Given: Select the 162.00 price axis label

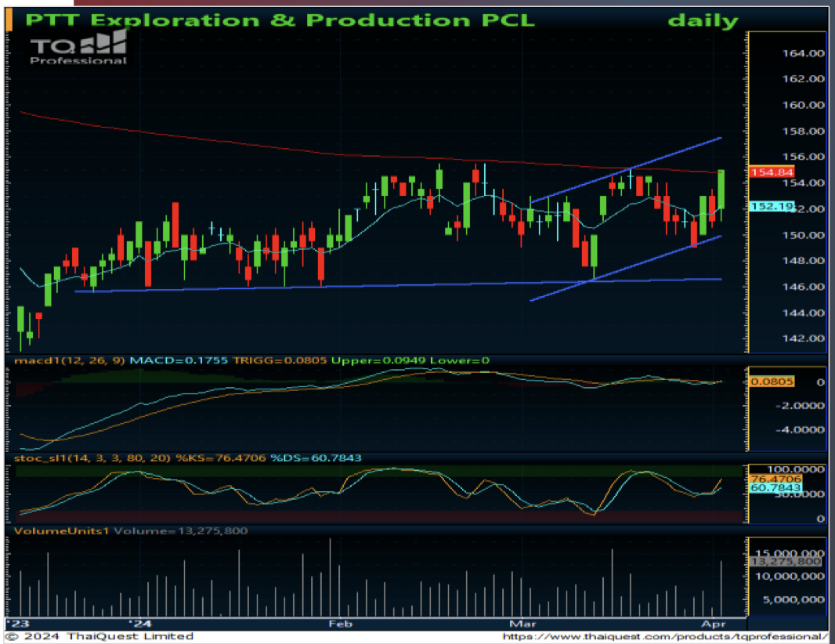Looking at the screenshot, I should click(803, 79).
